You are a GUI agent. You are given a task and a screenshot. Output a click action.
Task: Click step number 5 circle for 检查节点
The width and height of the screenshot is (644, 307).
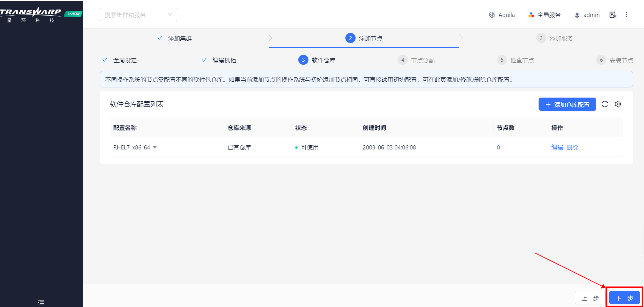click(x=502, y=60)
